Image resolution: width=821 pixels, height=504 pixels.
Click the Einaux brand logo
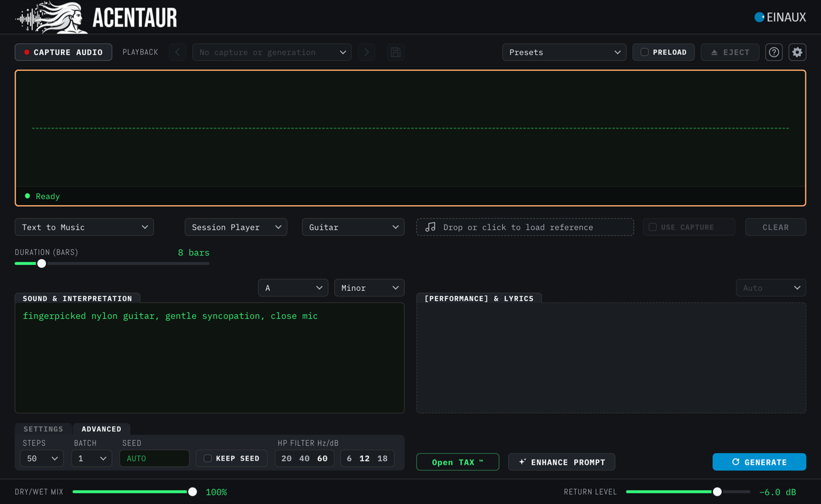click(780, 18)
